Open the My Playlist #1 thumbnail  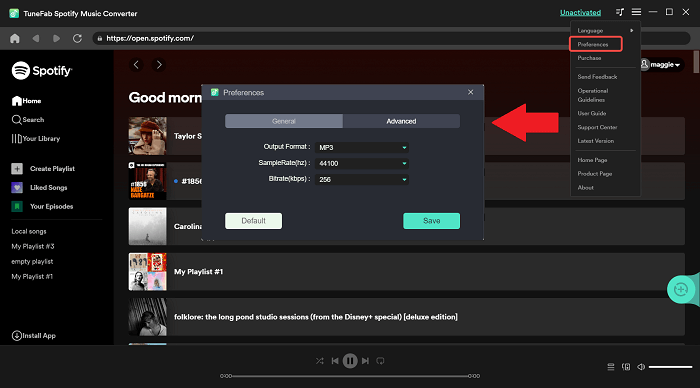tap(148, 271)
